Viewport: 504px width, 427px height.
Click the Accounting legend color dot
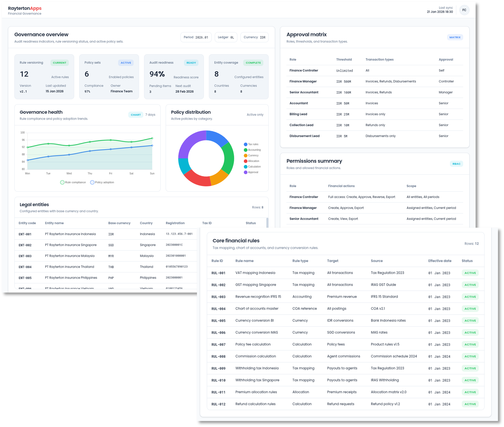pos(246,150)
